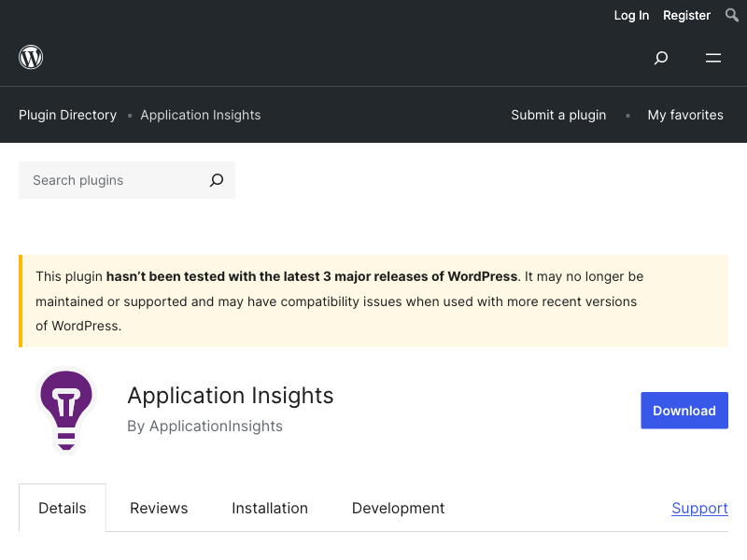Image resolution: width=747 pixels, height=560 pixels.
Task: Switch to the Reviews tab
Action: [x=159, y=508]
